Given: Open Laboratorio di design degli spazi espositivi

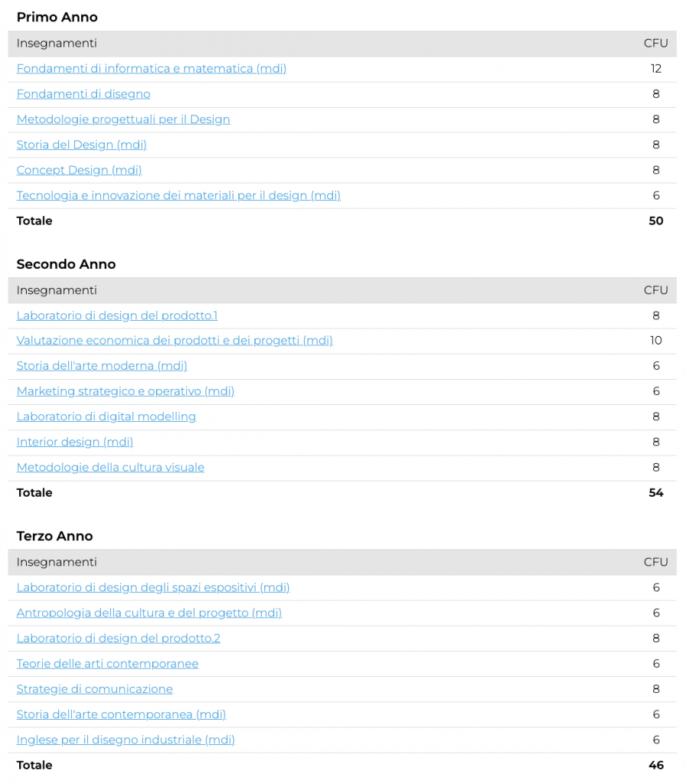Looking at the screenshot, I should pyautogui.click(x=153, y=588).
